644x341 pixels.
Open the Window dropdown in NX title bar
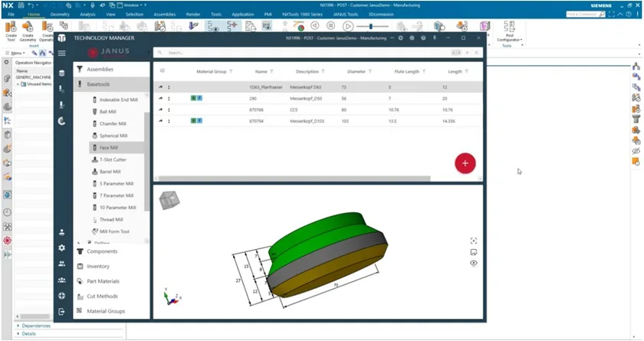pyautogui.click(x=132, y=5)
